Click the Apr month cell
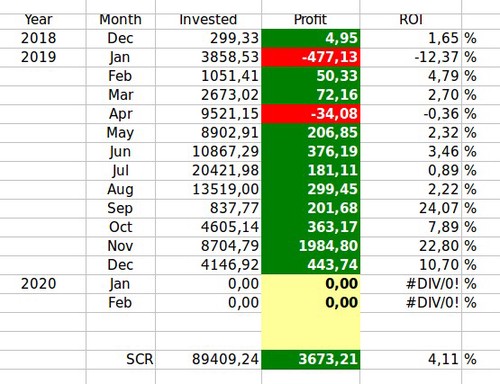 [121, 114]
